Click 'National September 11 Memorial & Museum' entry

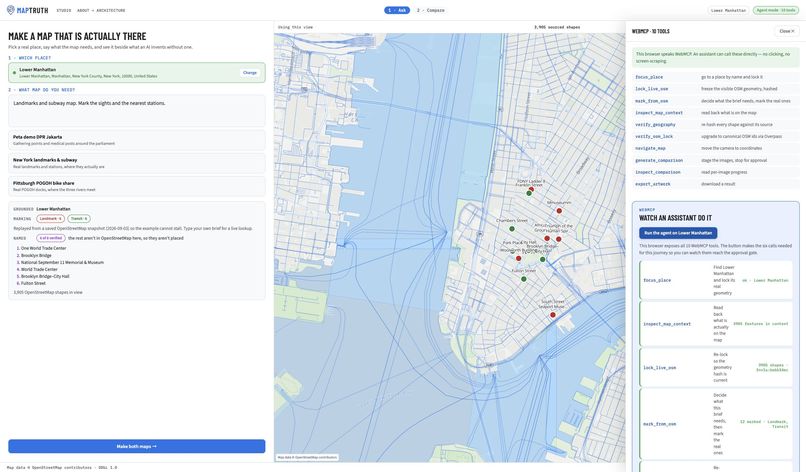point(62,262)
